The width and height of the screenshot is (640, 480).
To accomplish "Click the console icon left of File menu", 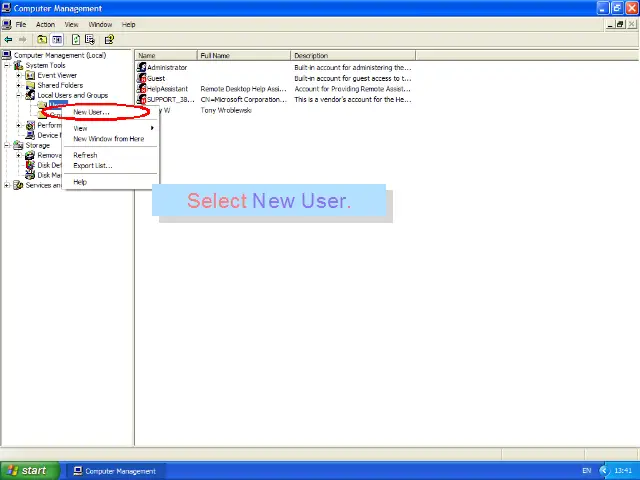I will pos(6,24).
